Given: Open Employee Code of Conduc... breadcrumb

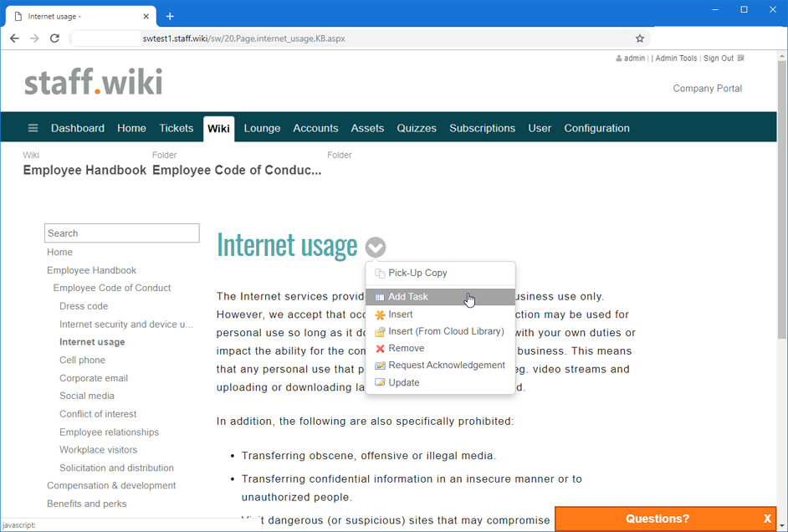Looking at the screenshot, I should [237, 171].
